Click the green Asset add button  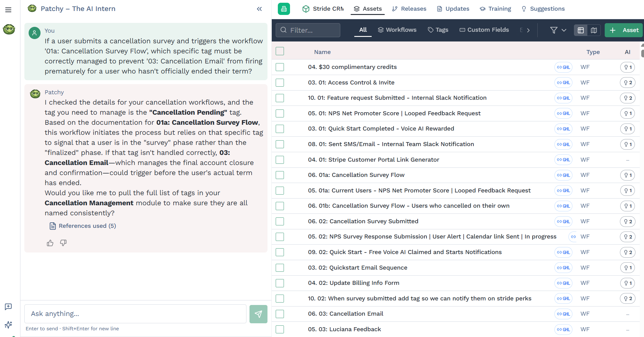[624, 30]
